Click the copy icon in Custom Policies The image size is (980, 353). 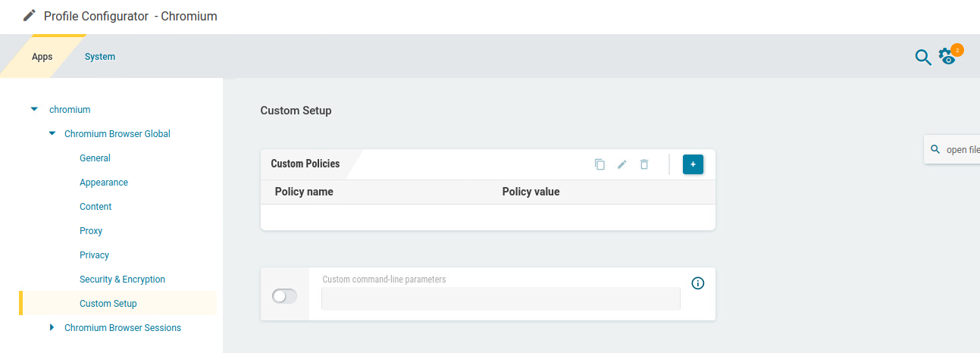pyautogui.click(x=600, y=164)
